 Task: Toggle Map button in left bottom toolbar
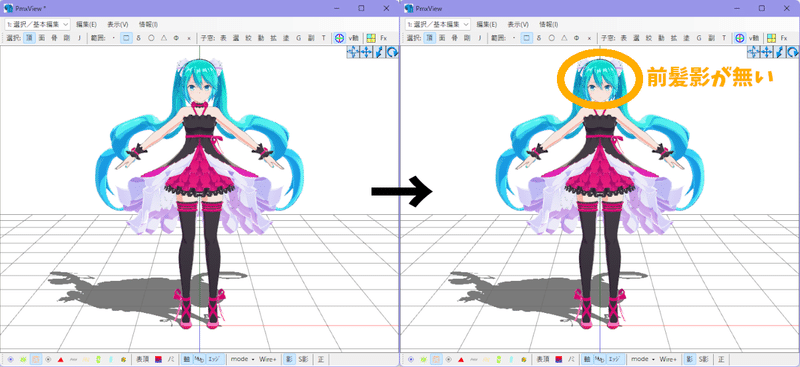pyautogui.click(x=199, y=359)
